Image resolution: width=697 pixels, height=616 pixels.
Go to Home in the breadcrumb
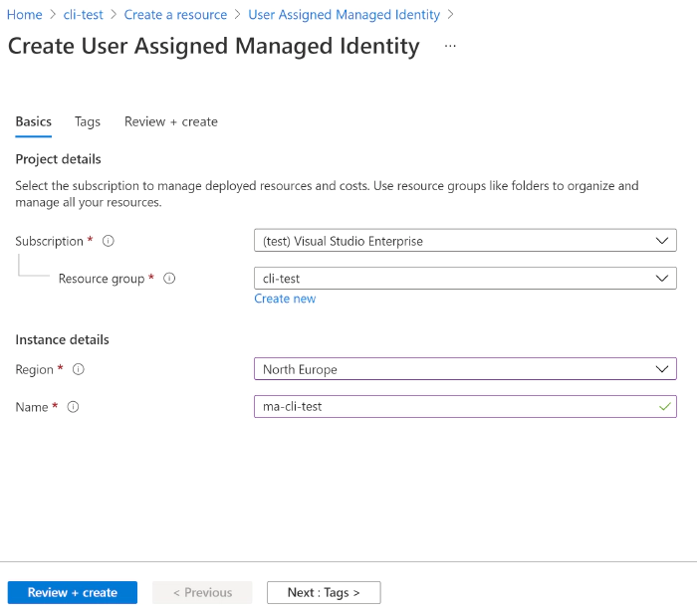(x=25, y=15)
